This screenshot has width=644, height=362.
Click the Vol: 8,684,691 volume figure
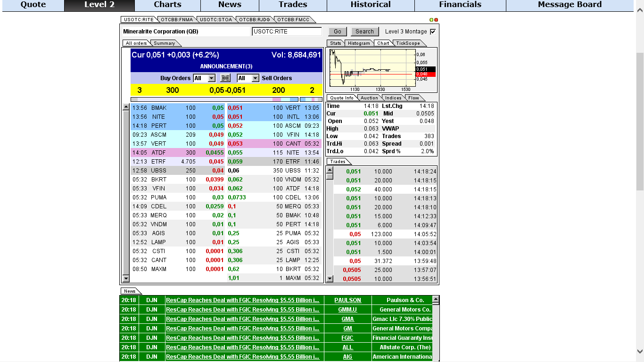296,55
